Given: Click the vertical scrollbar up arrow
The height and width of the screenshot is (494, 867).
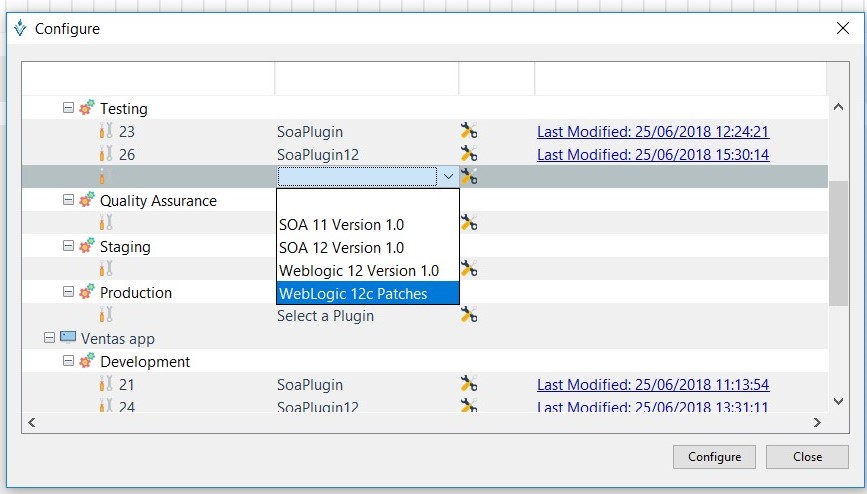Looking at the screenshot, I should [838, 107].
